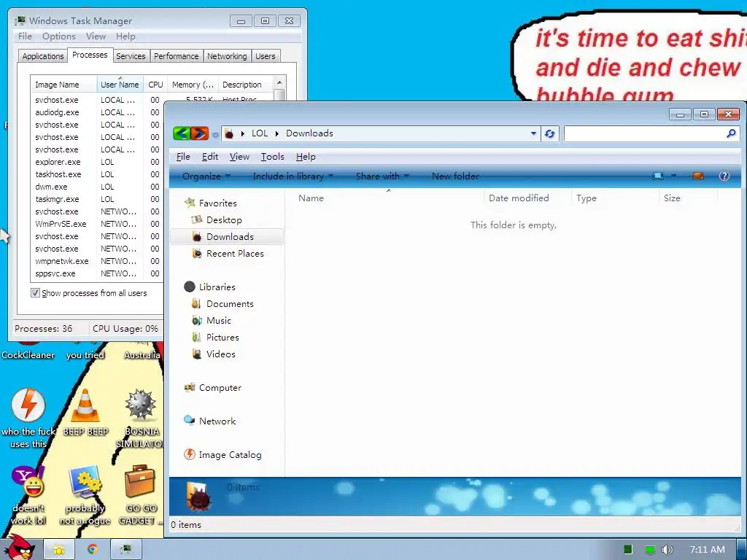The width and height of the screenshot is (747, 560).
Task: Click the process list scrollbar up arrow
Action: click(x=279, y=82)
